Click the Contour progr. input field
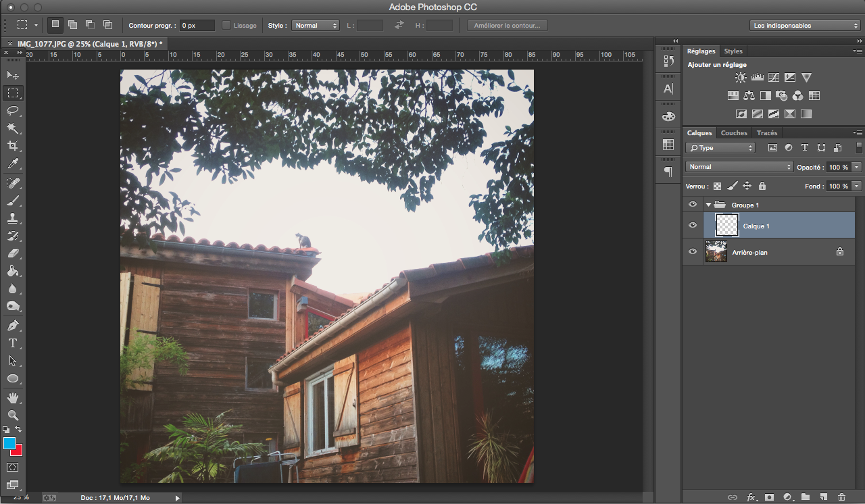865x504 pixels. click(197, 26)
